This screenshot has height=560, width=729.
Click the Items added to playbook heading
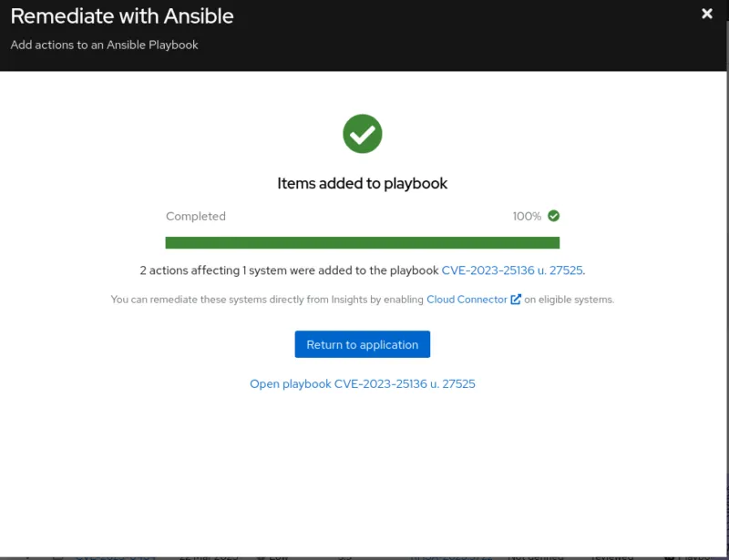[362, 184]
